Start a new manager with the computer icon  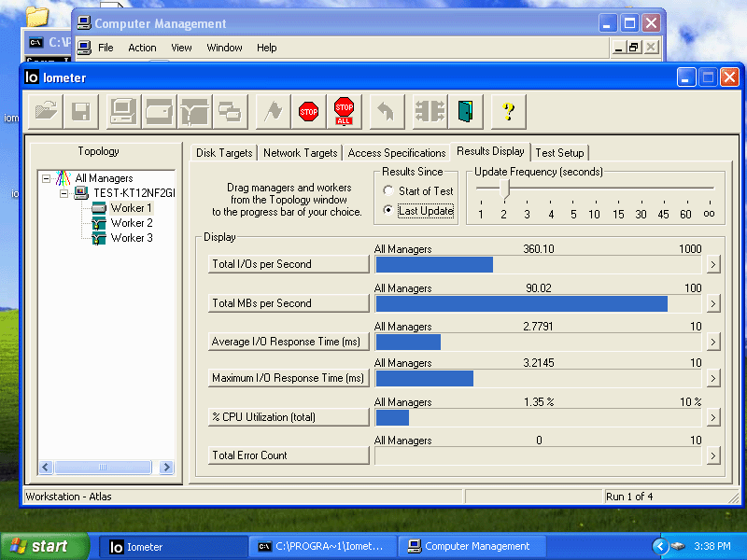pos(123,112)
